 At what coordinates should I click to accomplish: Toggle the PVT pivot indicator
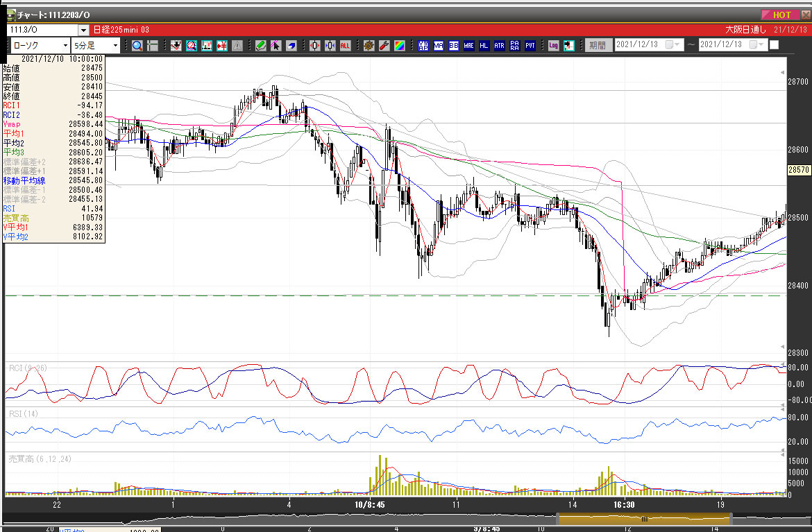pos(530,46)
